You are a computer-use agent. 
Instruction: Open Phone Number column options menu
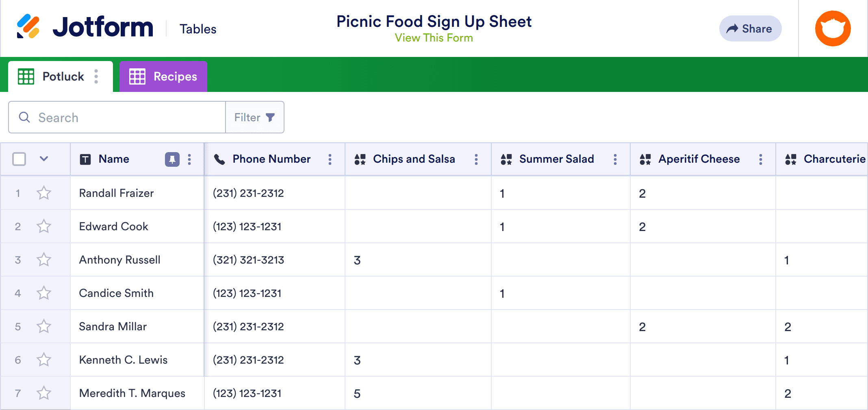330,159
